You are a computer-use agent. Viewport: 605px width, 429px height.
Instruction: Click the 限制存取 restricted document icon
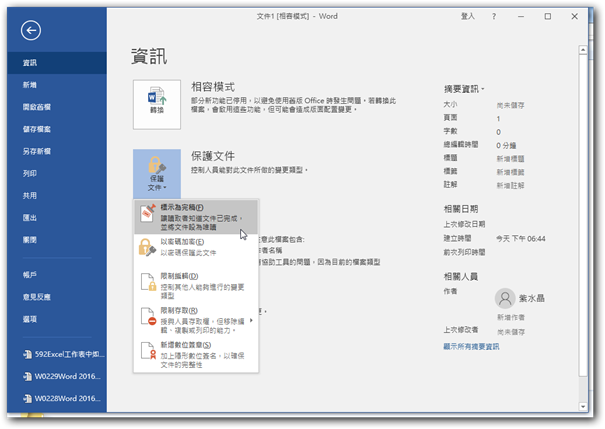[x=148, y=316]
